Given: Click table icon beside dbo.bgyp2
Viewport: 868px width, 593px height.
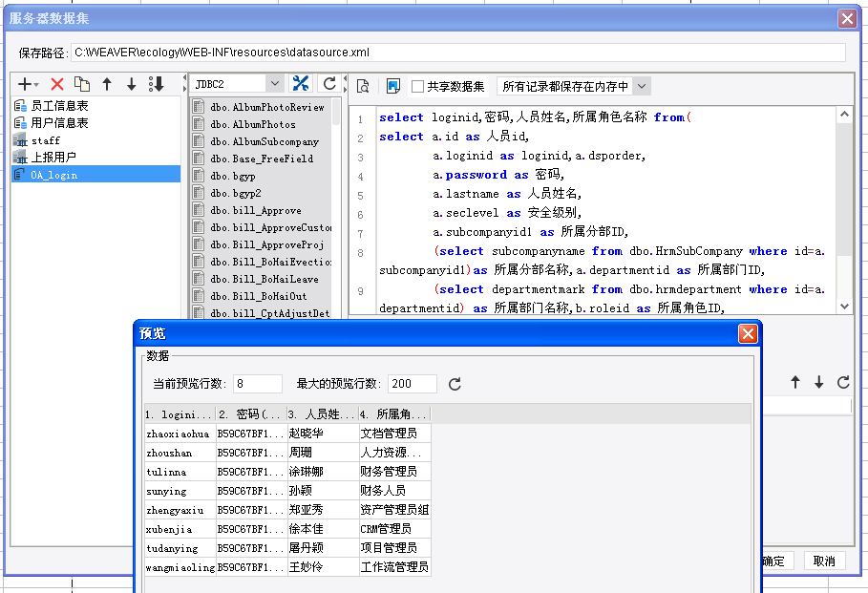Looking at the screenshot, I should [x=199, y=192].
